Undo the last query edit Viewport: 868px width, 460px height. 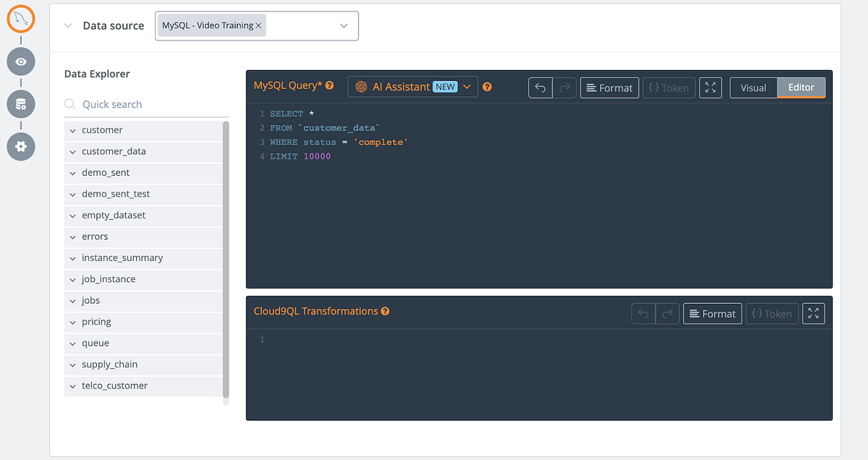point(540,87)
